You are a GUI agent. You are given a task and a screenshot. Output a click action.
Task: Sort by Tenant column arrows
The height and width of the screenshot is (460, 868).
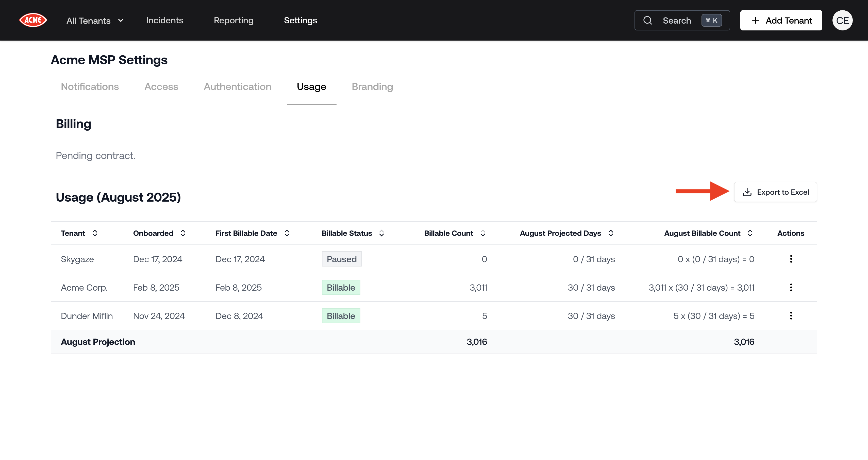coord(95,233)
